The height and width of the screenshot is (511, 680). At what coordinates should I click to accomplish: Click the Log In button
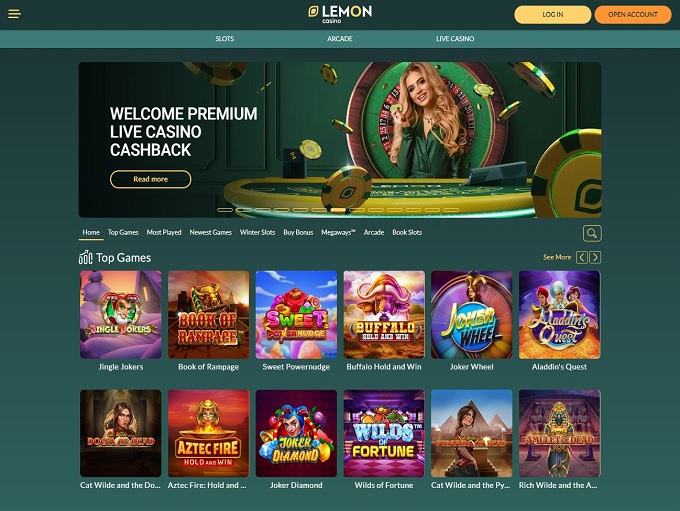click(552, 15)
